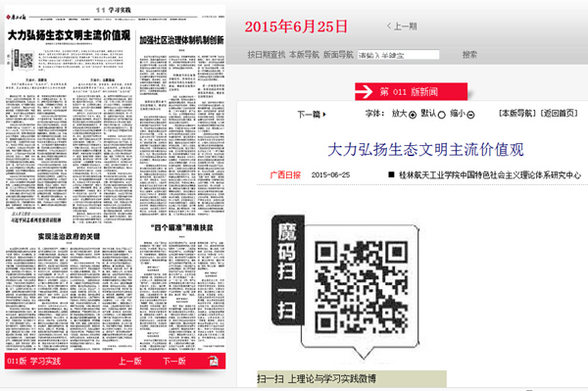Click the 搜索 search button
This screenshot has height=391, width=588.
click(x=469, y=55)
